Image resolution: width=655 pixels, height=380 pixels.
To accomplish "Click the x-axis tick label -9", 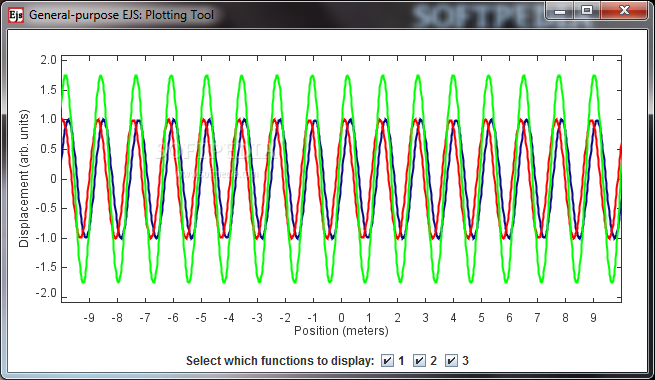I will click(89, 318).
